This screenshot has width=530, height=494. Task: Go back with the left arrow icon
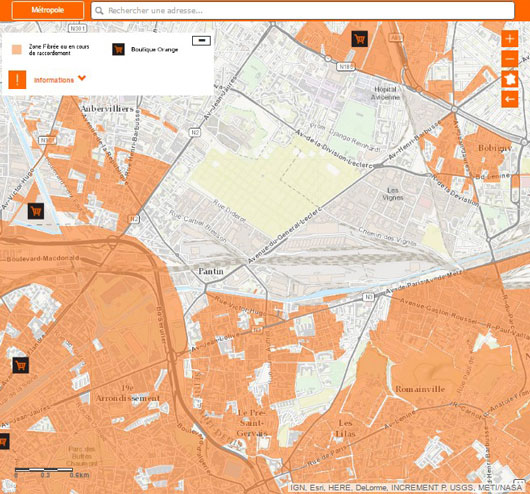(x=509, y=99)
